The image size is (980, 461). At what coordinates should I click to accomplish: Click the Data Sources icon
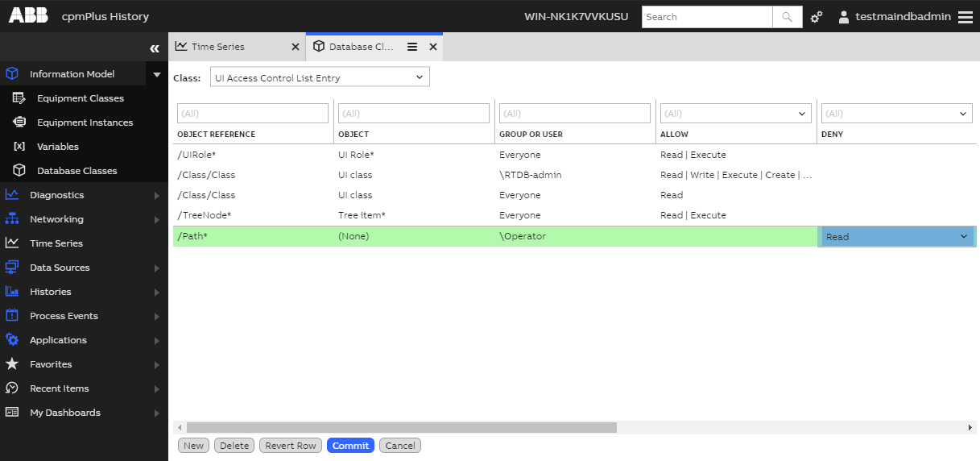tap(12, 267)
